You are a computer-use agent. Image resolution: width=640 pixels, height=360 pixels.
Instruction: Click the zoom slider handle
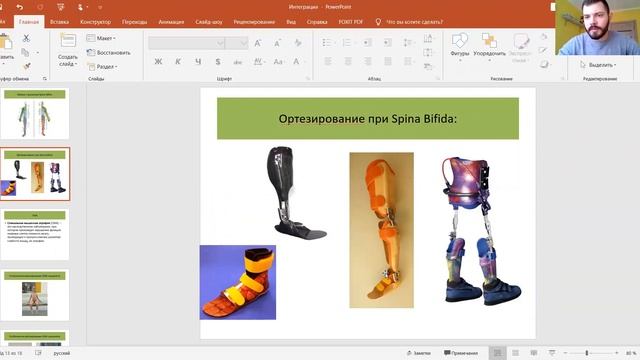[x=587, y=353]
